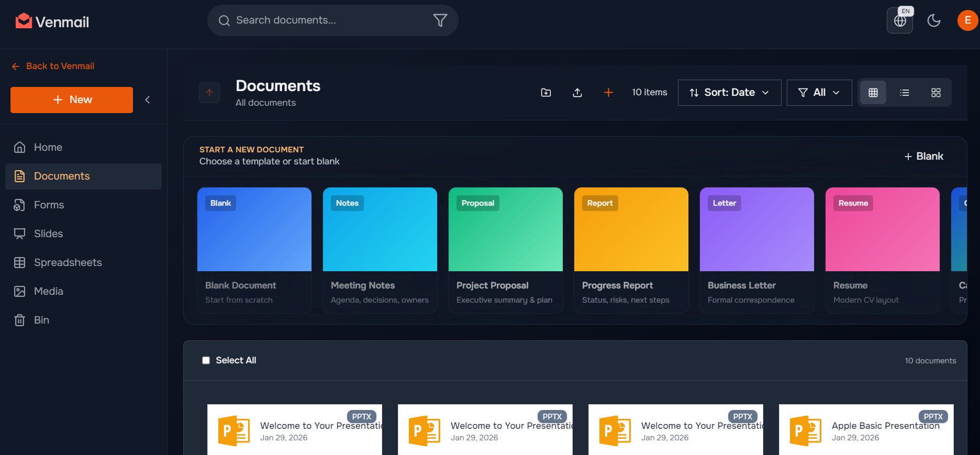Collapse the sidebar with chevron

pos(148,100)
